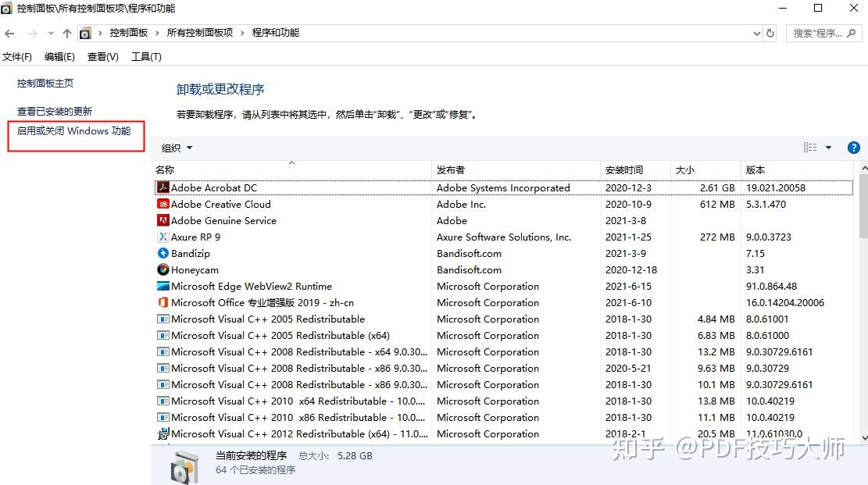Sort by 发布者 column header

tap(516, 170)
